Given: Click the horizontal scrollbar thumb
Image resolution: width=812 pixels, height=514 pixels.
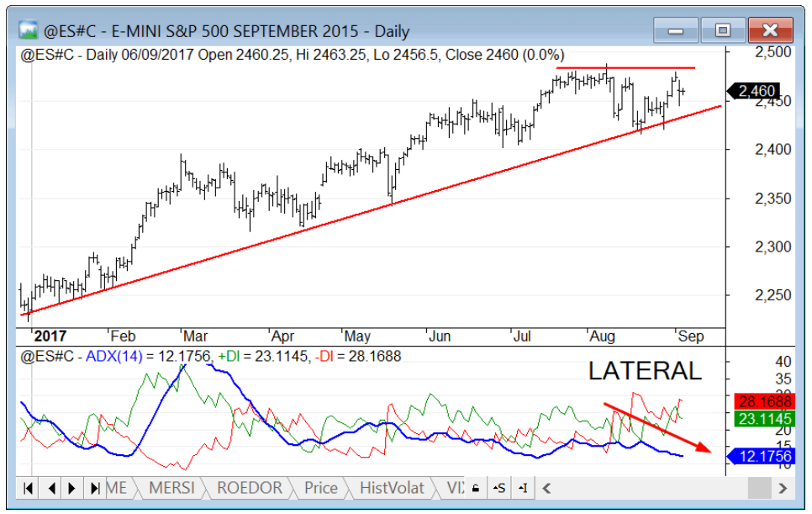Looking at the screenshot, I should [759, 488].
